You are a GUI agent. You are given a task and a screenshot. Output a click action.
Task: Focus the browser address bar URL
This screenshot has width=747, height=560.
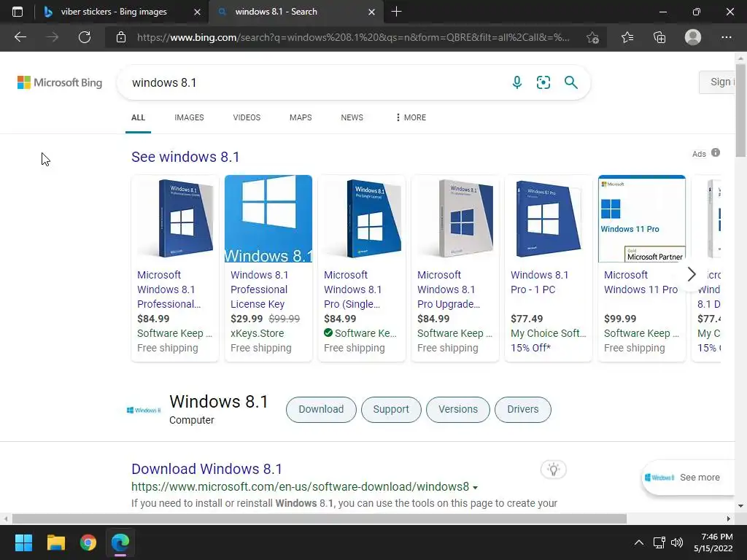click(352, 37)
